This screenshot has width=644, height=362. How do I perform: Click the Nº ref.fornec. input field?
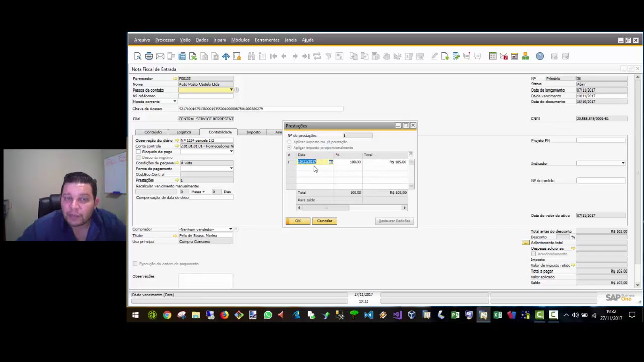point(206,96)
